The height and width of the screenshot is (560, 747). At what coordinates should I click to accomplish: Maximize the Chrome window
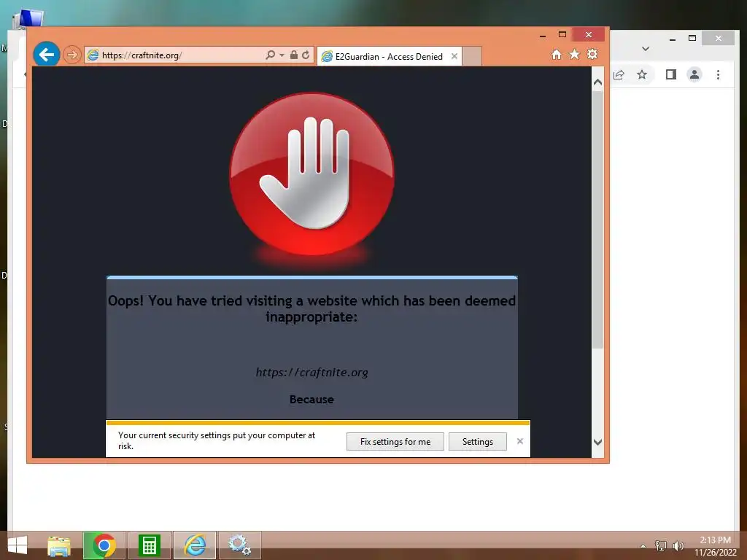692,38
